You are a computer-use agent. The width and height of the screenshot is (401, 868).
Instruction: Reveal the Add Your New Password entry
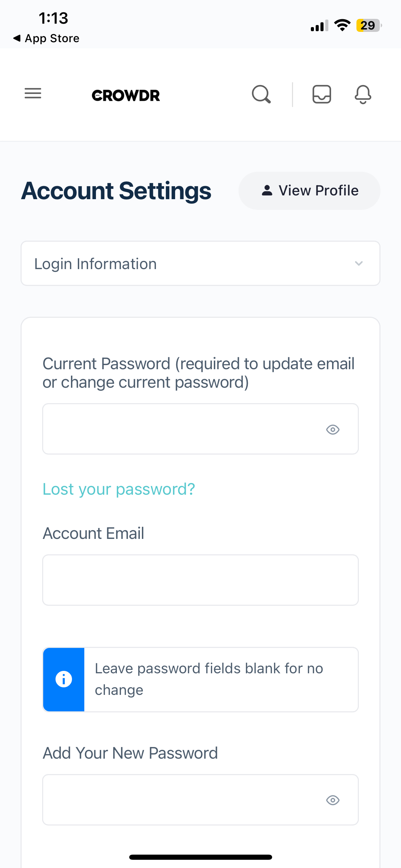coord(332,800)
